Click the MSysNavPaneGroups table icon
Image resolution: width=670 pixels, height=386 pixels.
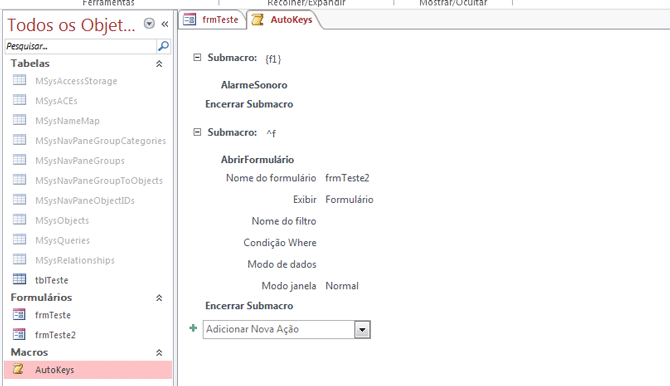click(x=19, y=160)
